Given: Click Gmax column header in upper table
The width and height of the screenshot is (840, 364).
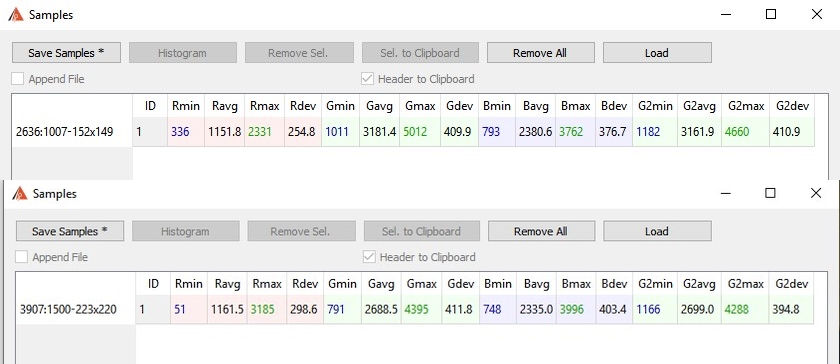Looking at the screenshot, I should click(420, 106).
